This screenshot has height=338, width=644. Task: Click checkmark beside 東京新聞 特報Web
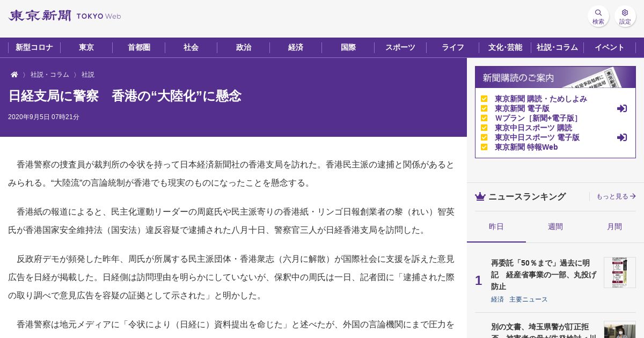pyautogui.click(x=484, y=147)
